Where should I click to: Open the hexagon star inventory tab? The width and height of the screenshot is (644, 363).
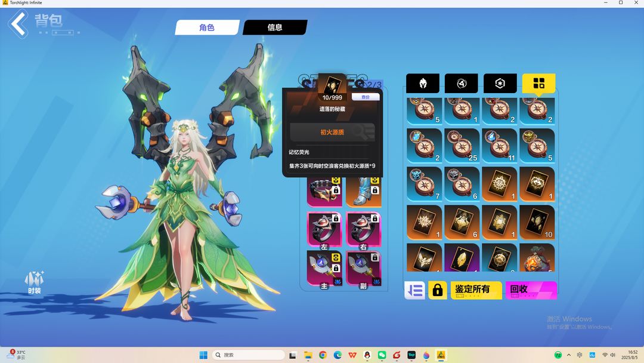pyautogui.click(x=500, y=84)
